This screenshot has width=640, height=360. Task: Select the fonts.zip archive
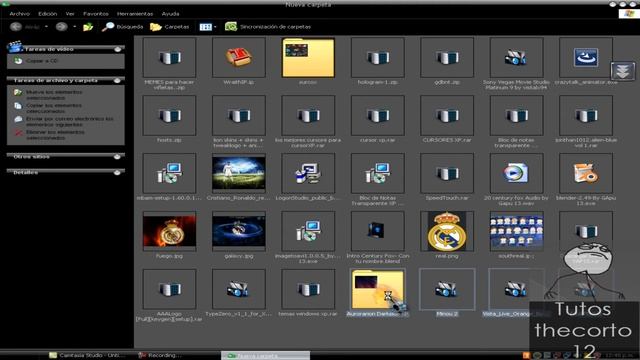(169, 116)
